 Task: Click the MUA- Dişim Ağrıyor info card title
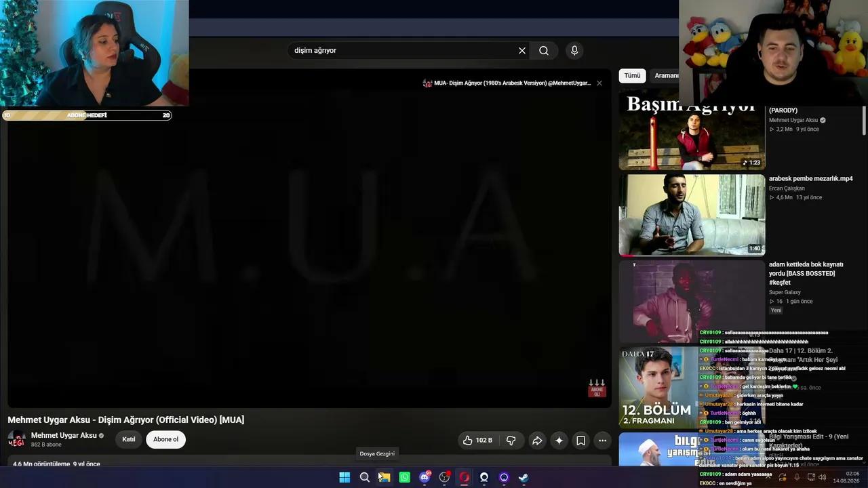click(x=512, y=83)
